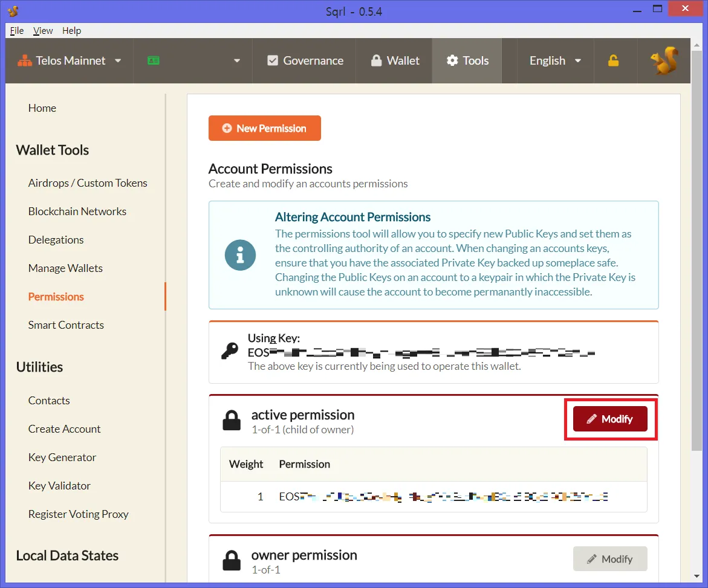Click the '1-of-1 (child of owner)' text
This screenshot has width=708, height=588.
tap(302, 430)
